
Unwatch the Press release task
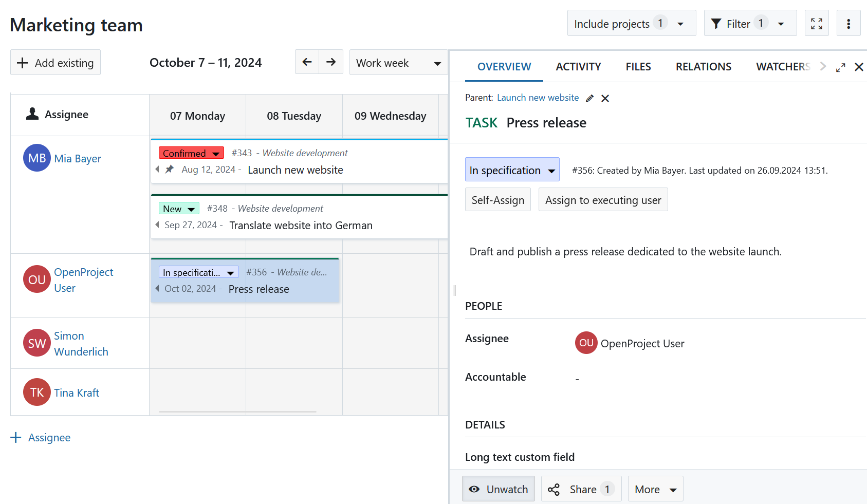[498, 489]
